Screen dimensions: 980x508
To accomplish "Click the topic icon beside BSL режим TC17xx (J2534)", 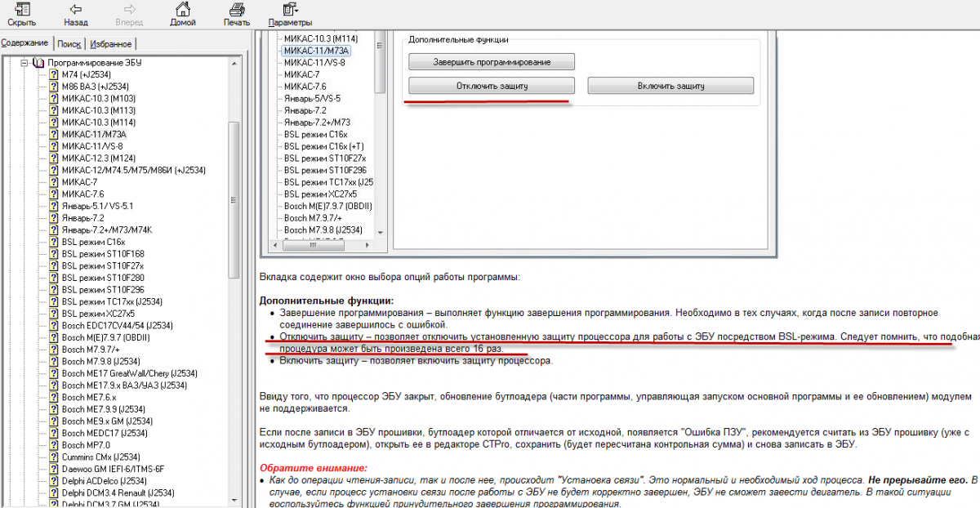I will 54,301.
